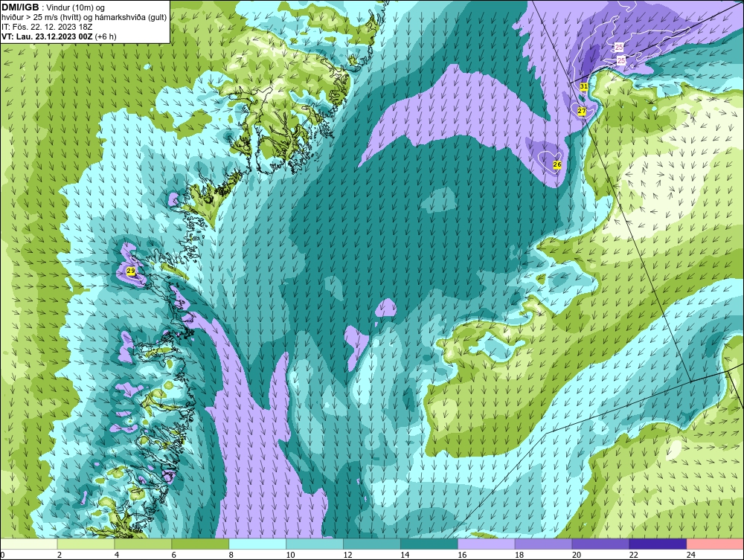Image resolution: width=744 pixels, height=560 pixels.
Task: Click the yellow 31 max gust label
Action: [x=584, y=86]
